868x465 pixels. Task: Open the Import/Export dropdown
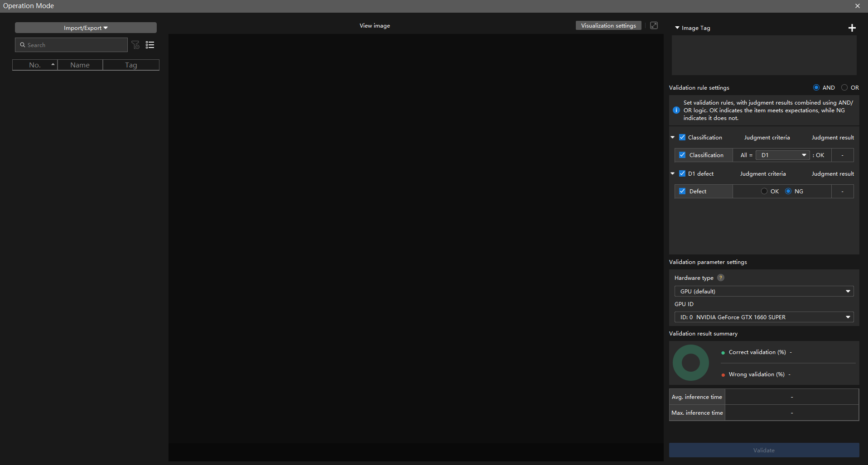(86, 28)
